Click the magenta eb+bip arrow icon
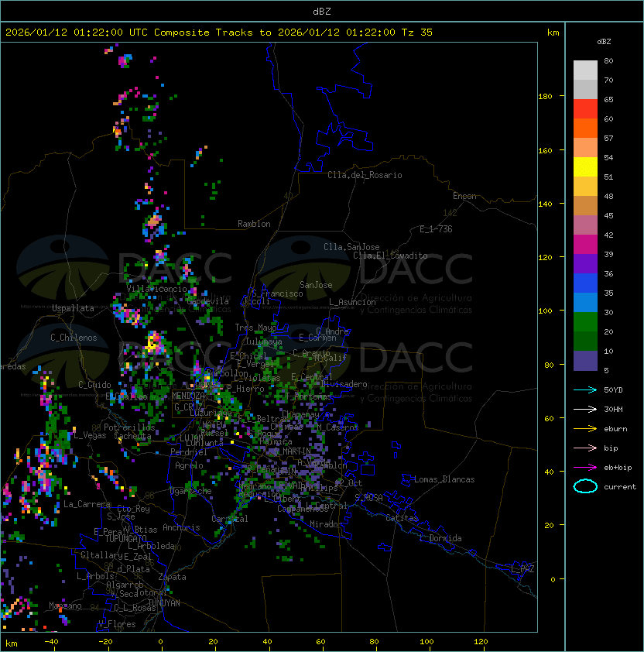 [x=585, y=467]
